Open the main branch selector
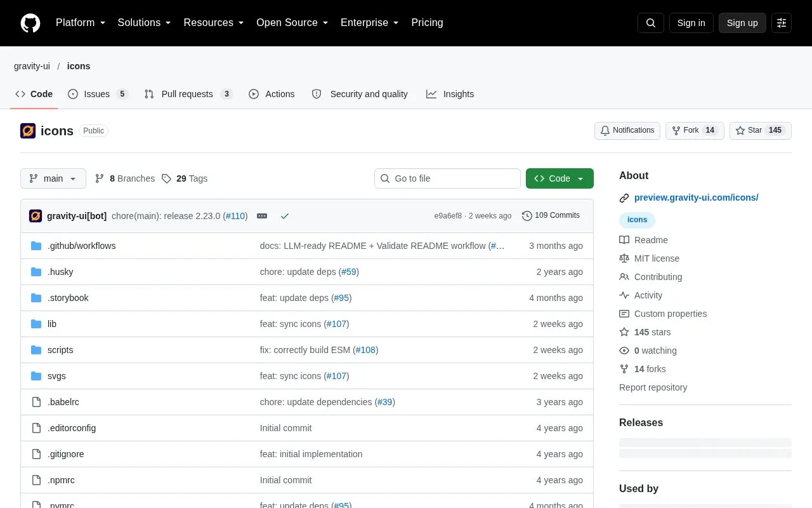 [53, 178]
